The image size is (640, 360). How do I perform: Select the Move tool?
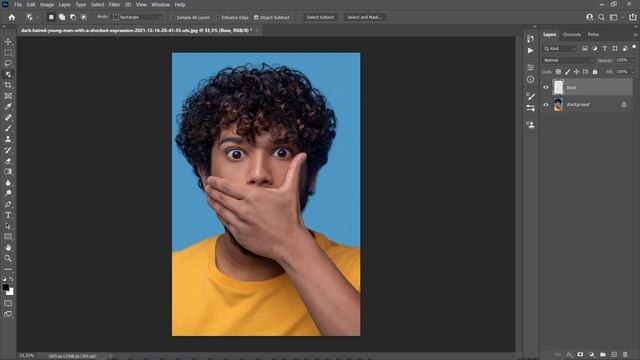8,42
